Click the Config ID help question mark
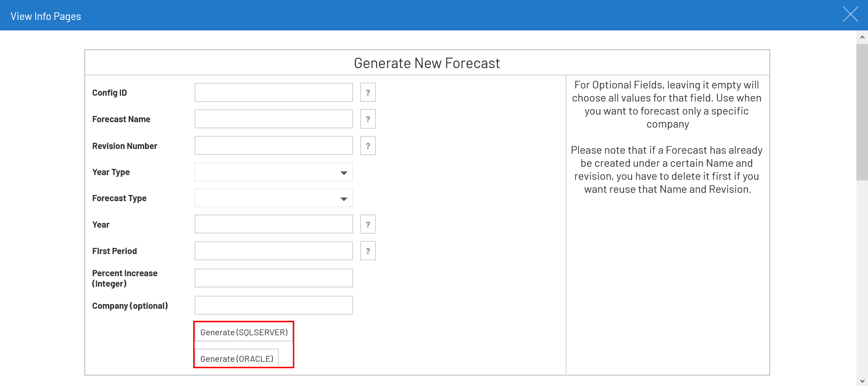Screen dimensions: 868x386 pyautogui.click(x=367, y=93)
